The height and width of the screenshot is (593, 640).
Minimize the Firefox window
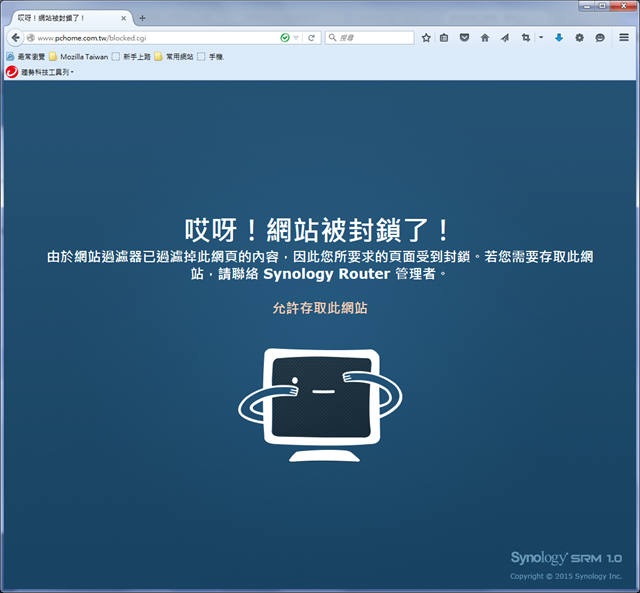(x=587, y=6)
